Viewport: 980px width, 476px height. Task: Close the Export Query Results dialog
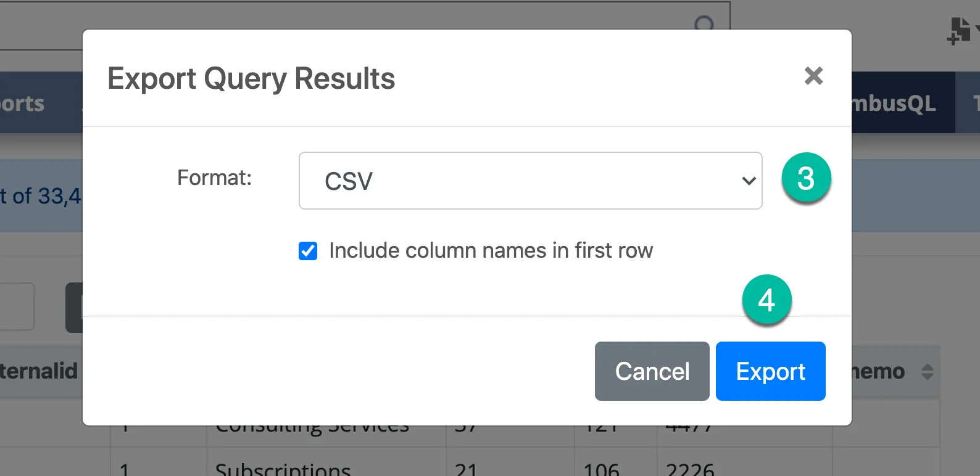(x=813, y=76)
